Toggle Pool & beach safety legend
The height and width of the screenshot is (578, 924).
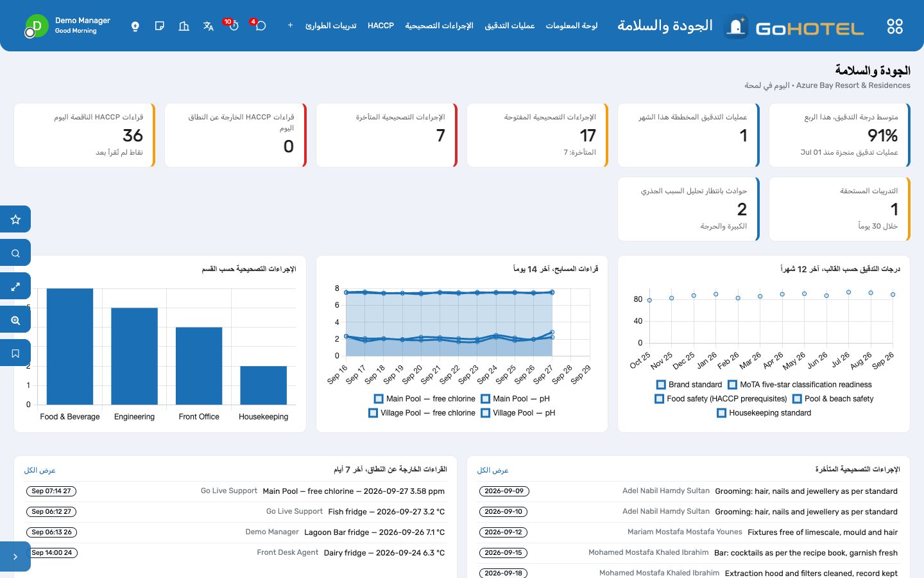pyautogui.click(x=833, y=399)
